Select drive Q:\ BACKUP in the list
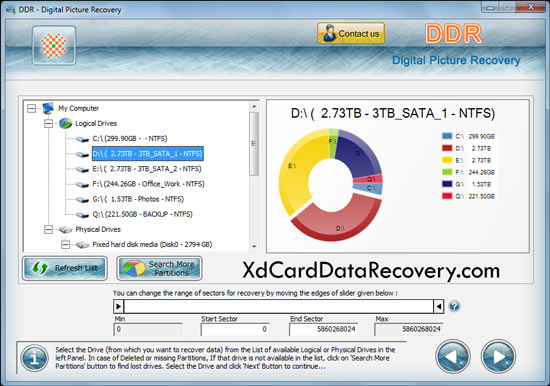Image resolution: width=550 pixels, height=386 pixels. pyautogui.click(x=142, y=214)
